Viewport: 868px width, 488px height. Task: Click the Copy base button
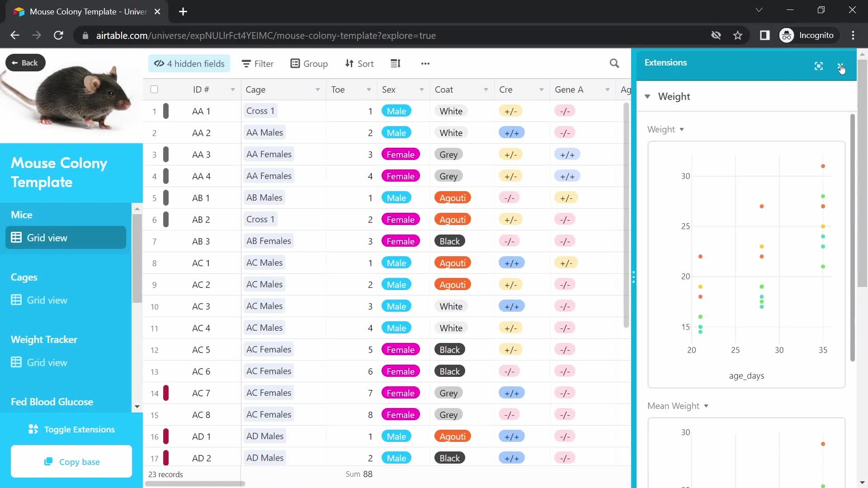pos(71,462)
